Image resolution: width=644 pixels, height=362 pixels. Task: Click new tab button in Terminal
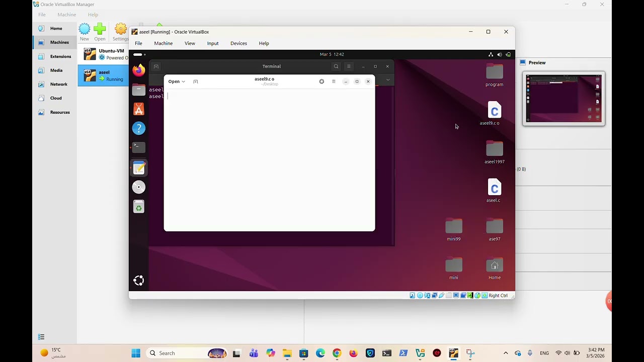click(x=156, y=66)
